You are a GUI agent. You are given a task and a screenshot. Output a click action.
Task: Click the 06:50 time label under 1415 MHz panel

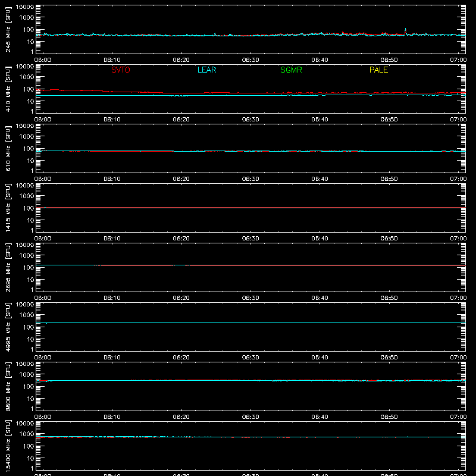click(389, 239)
